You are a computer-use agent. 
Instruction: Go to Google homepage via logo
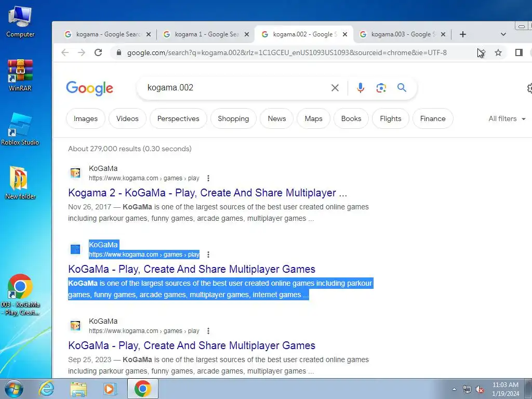pyautogui.click(x=89, y=88)
